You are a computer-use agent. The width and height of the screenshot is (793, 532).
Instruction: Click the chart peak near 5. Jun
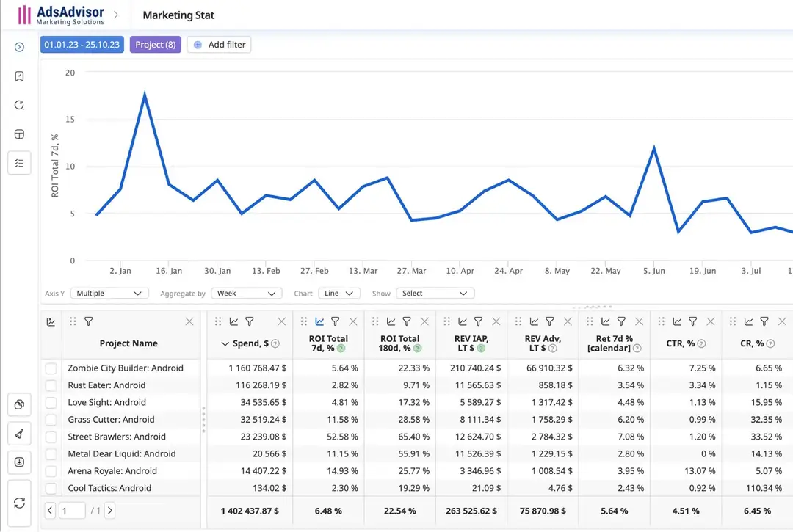pos(654,147)
